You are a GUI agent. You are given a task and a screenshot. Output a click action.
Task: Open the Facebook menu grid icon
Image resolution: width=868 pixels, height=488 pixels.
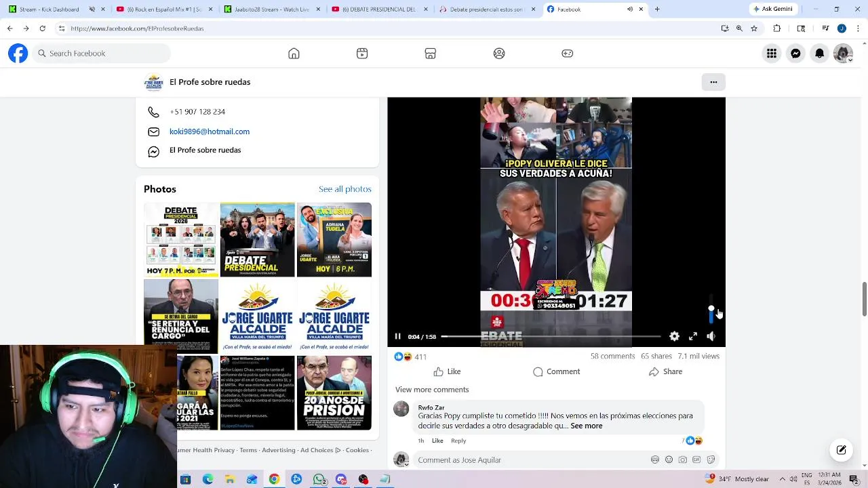[772, 54]
